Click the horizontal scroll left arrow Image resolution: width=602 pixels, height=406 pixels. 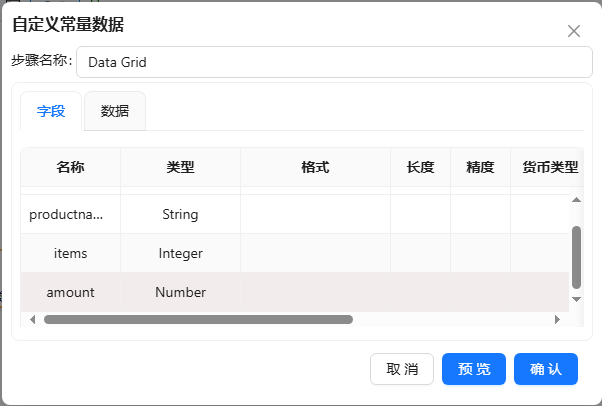click(32, 320)
